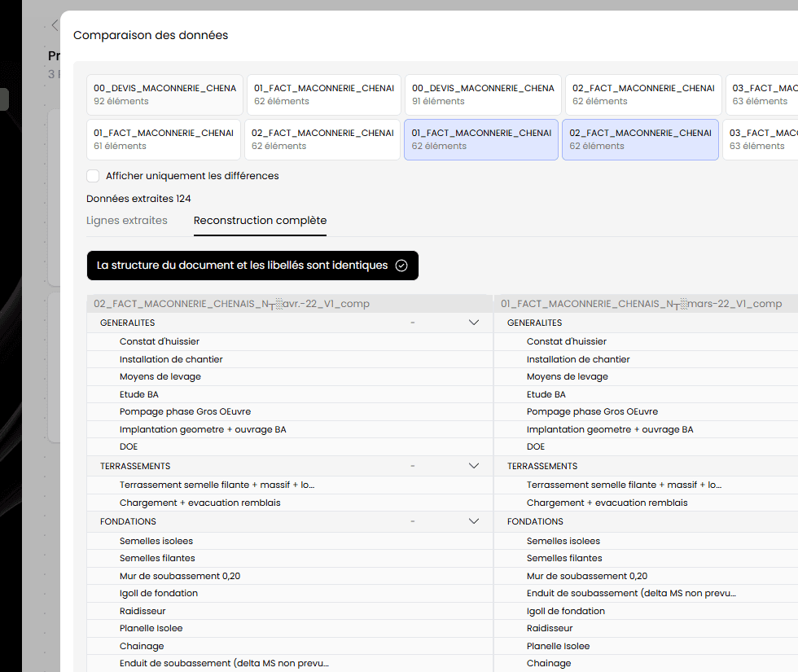
Task: Collapse the TERRASSEMENTS section chevron
Action: (474, 466)
